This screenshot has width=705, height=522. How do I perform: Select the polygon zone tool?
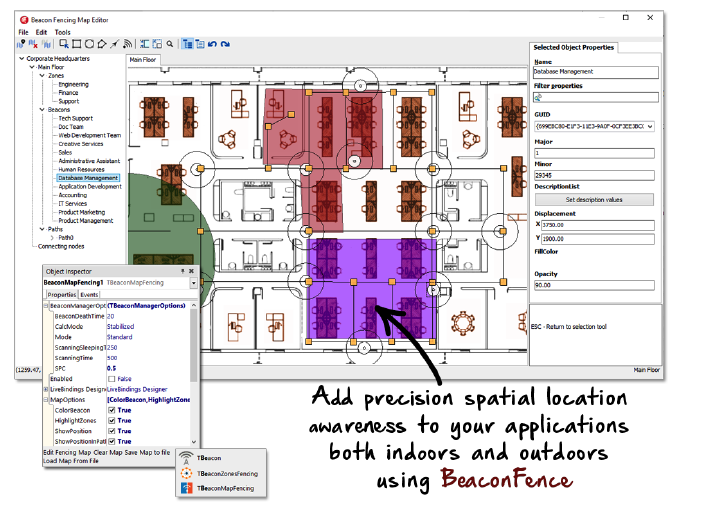pos(102,44)
